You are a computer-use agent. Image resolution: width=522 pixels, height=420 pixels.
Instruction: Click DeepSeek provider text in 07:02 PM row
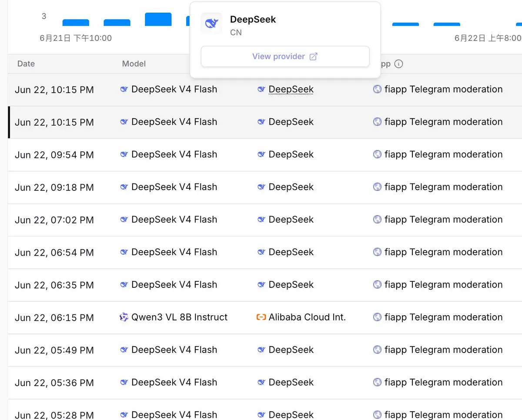(x=291, y=220)
